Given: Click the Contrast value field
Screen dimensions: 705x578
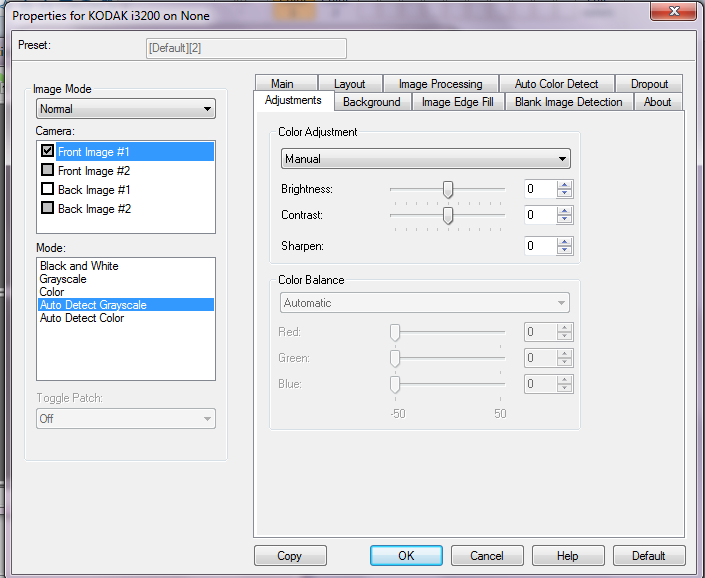Looking at the screenshot, I should [540, 215].
